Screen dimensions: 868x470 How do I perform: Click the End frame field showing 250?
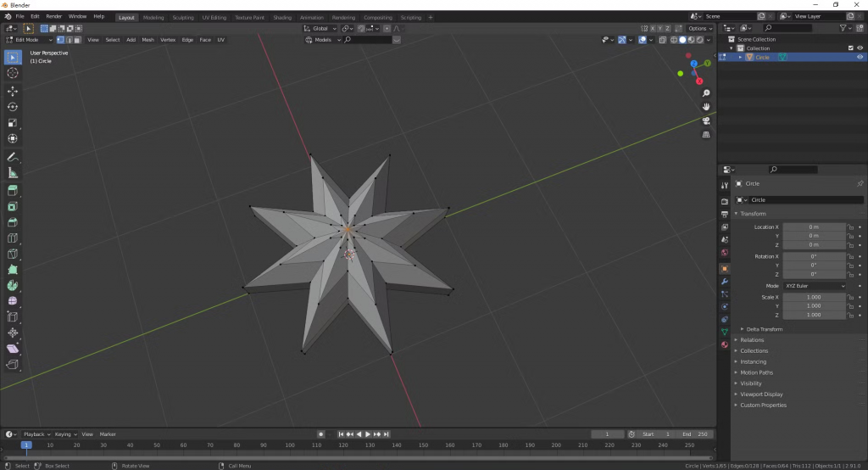(x=695, y=434)
